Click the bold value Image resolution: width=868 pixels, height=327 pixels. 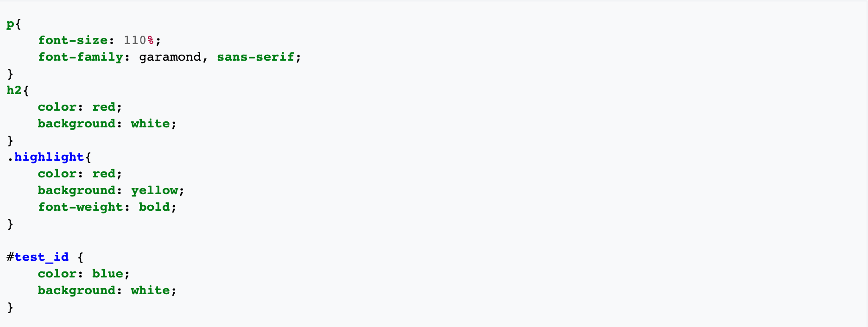154,207
